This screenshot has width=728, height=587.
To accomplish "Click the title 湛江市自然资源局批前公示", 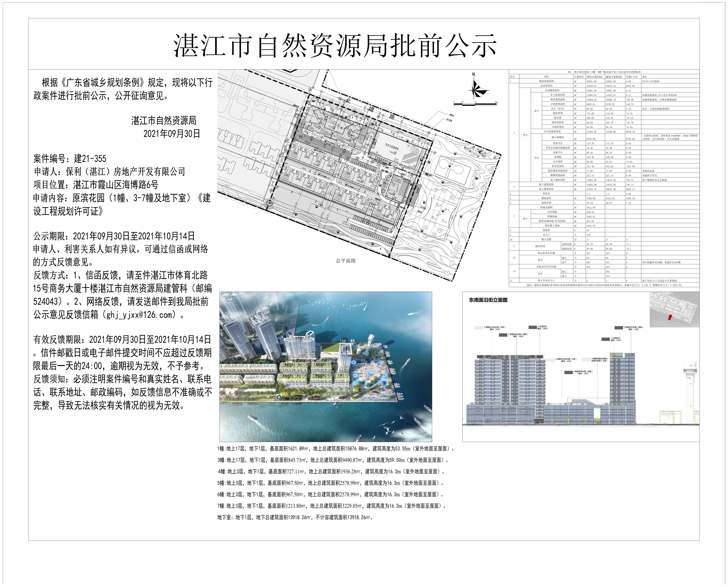I will tap(335, 46).
